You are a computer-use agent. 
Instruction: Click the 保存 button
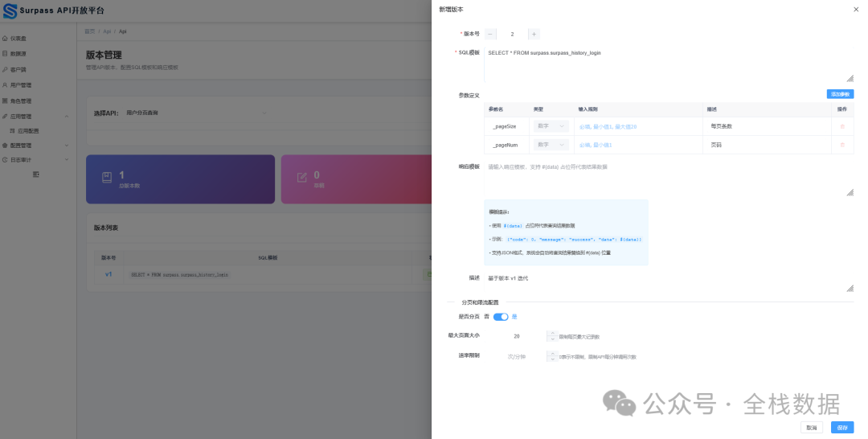[x=842, y=428]
